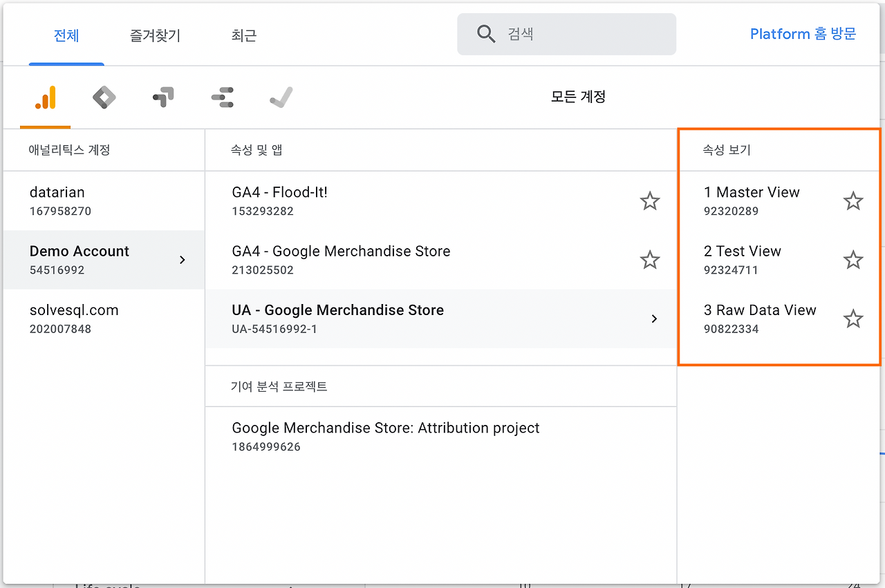The image size is (885, 588).
Task: Add 2 Test View to favorites
Action: [x=853, y=260]
